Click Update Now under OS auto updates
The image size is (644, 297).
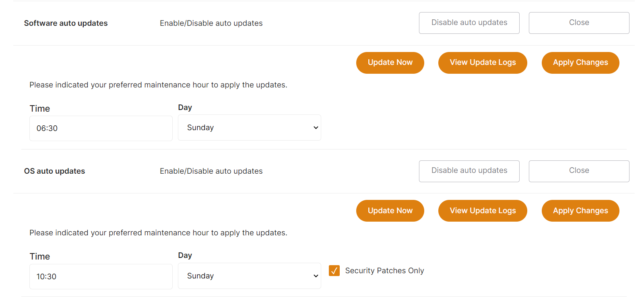390,211
